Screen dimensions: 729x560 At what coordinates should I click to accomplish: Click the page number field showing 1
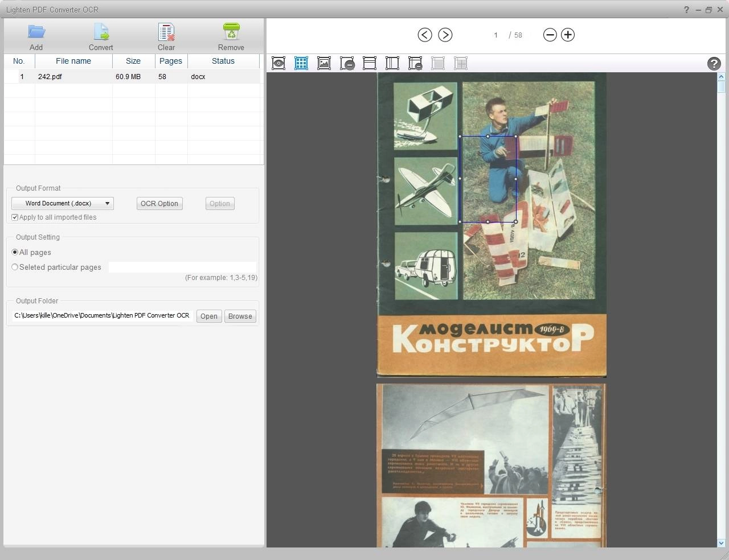(495, 35)
